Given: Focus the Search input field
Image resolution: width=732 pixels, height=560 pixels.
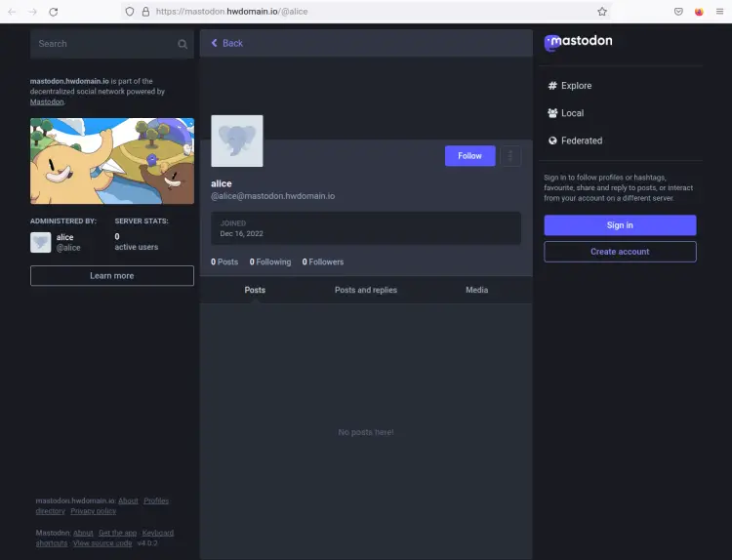Looking at the screenshot, I should pos(102,44).
